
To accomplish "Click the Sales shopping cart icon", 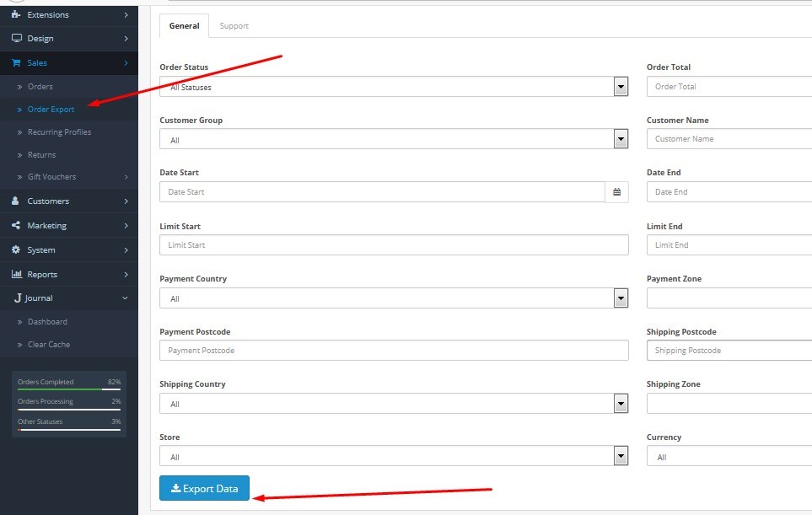I will pyautogui.click(x=16, y=62).
